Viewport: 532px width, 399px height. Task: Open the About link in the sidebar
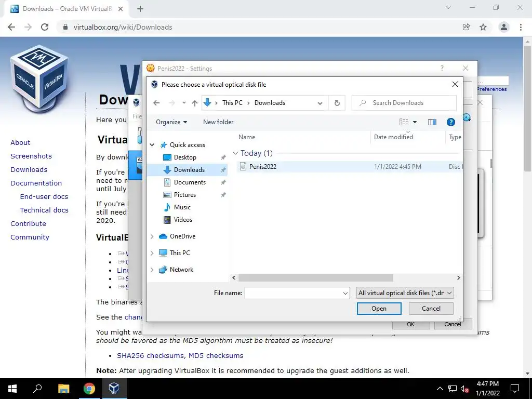pyautogui.click(x=20, y=143)
